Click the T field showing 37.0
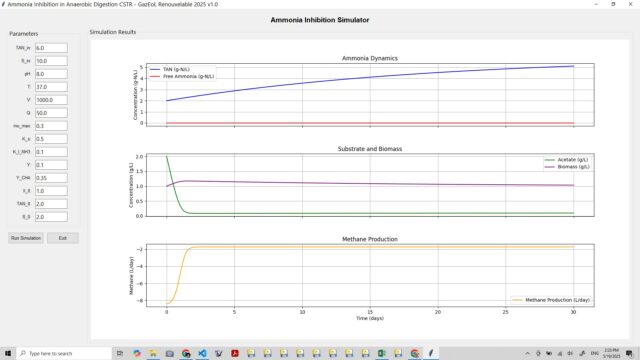 point(51,87)
